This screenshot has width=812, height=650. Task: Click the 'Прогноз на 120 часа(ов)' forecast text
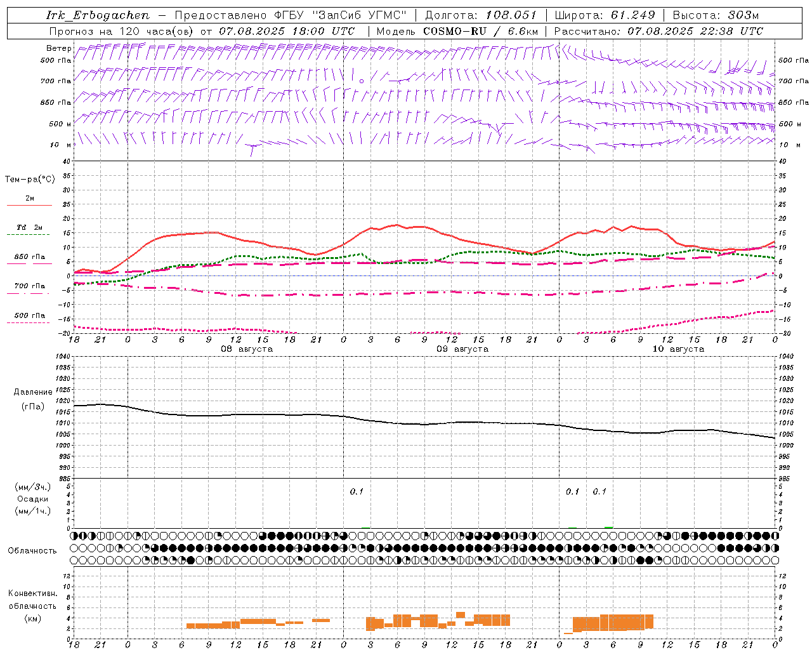click(122, 30)
